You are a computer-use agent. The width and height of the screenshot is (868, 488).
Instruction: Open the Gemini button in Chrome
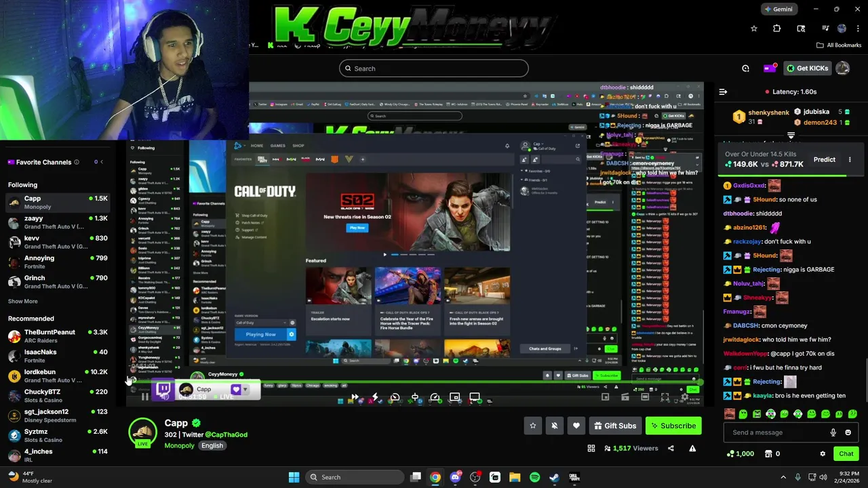pos(778,9)
